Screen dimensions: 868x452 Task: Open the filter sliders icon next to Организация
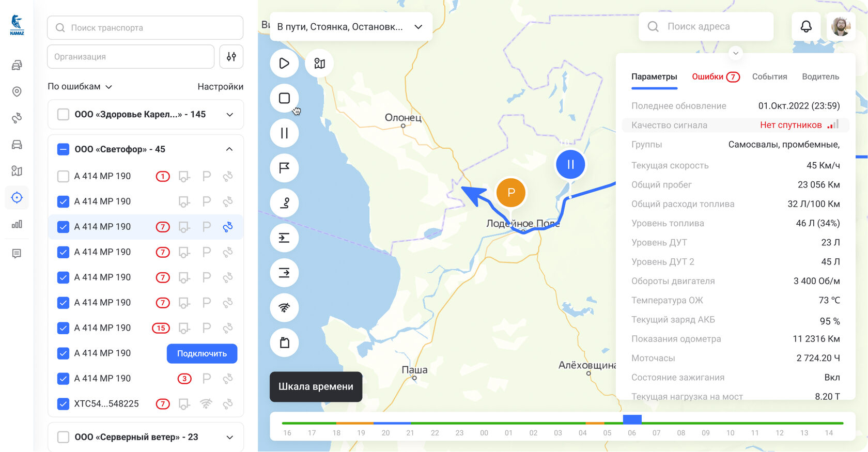[231, 57]
